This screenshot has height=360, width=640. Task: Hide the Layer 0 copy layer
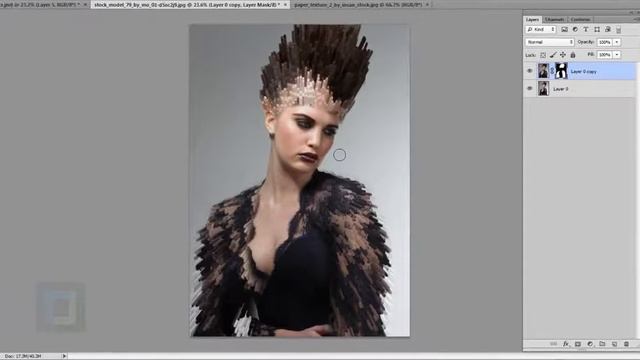coord(530,71)
